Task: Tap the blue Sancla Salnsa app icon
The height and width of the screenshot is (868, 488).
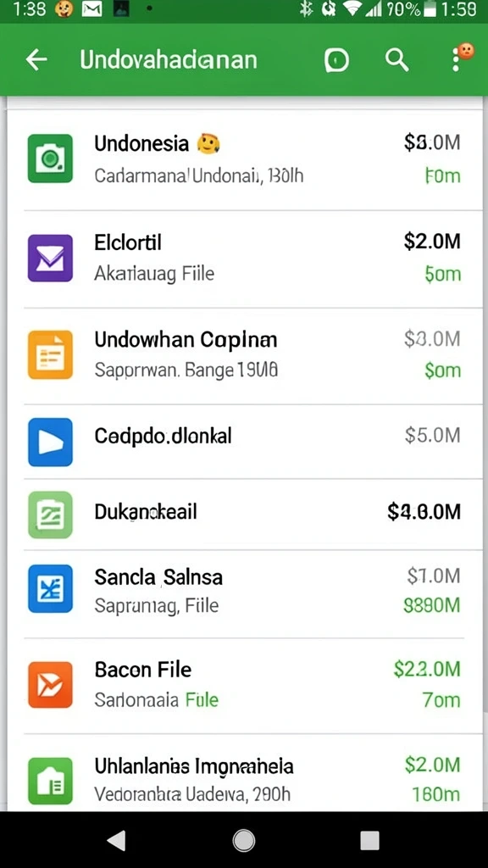Action: pyautogui.click(x=50, y=588)
